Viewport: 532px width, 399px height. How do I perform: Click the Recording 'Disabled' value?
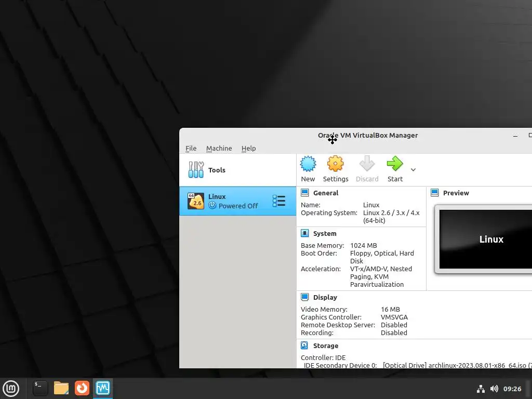(394, 332)
